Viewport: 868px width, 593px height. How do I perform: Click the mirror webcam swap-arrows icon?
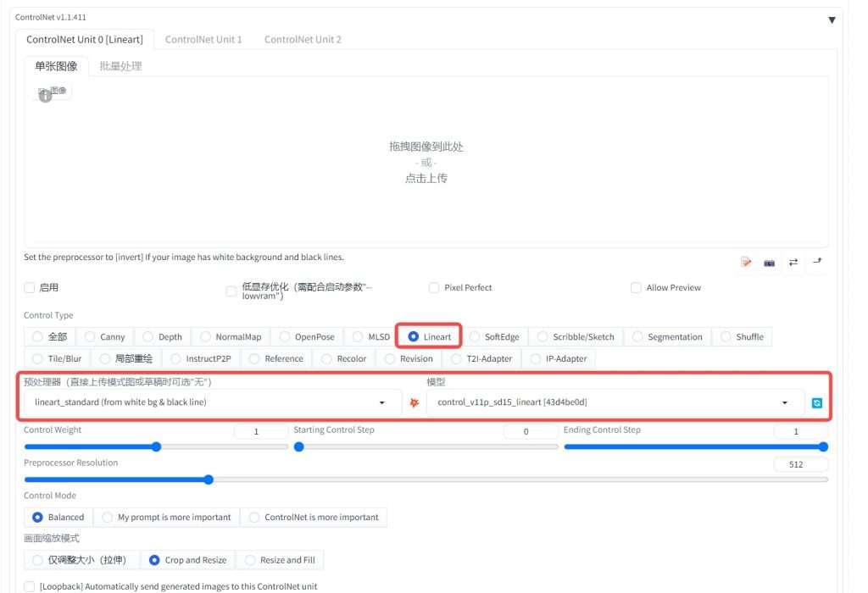(793, 263)
